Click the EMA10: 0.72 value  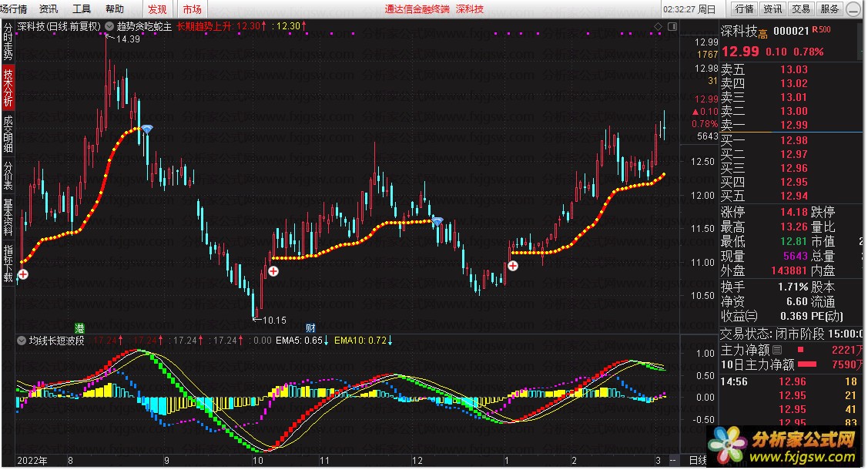[x=364, y=341]
